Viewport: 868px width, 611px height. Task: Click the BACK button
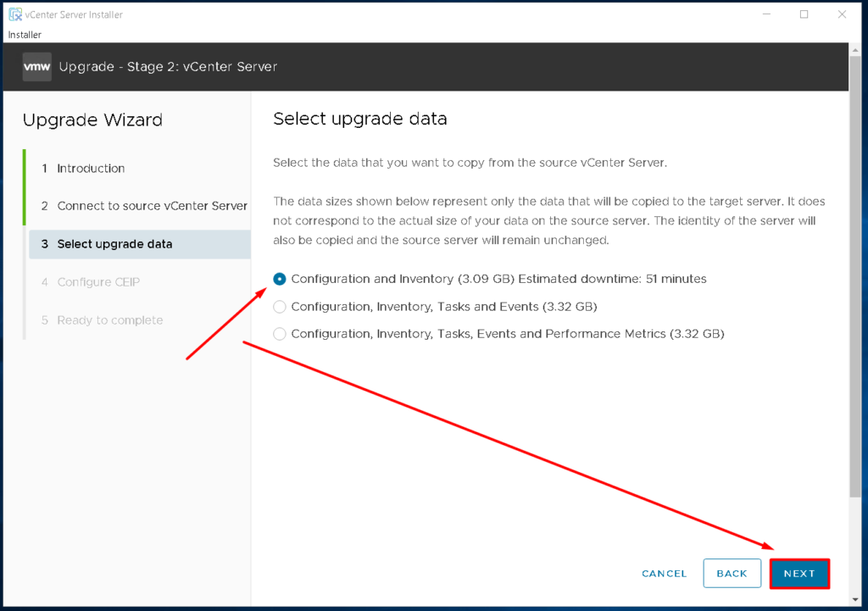(x=732, y=573)
